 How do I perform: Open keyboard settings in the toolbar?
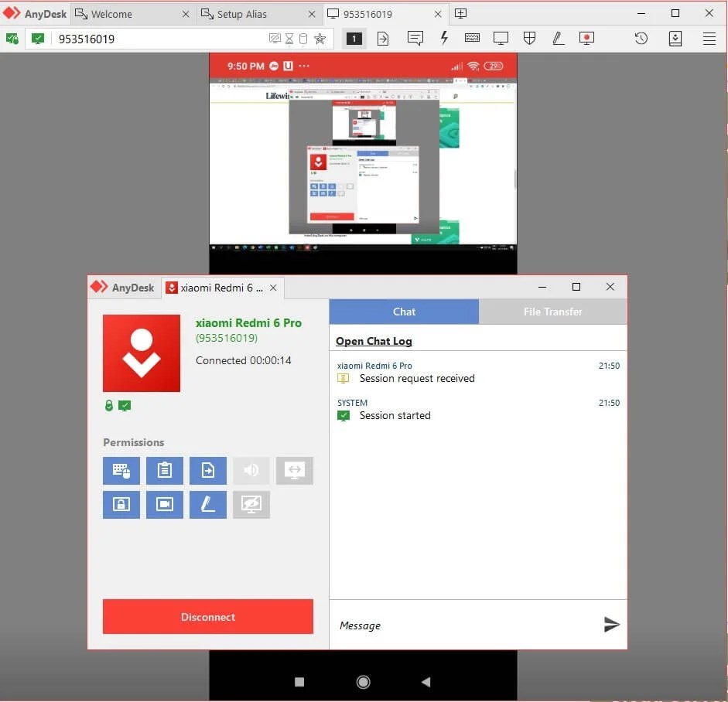click(472, 38)
